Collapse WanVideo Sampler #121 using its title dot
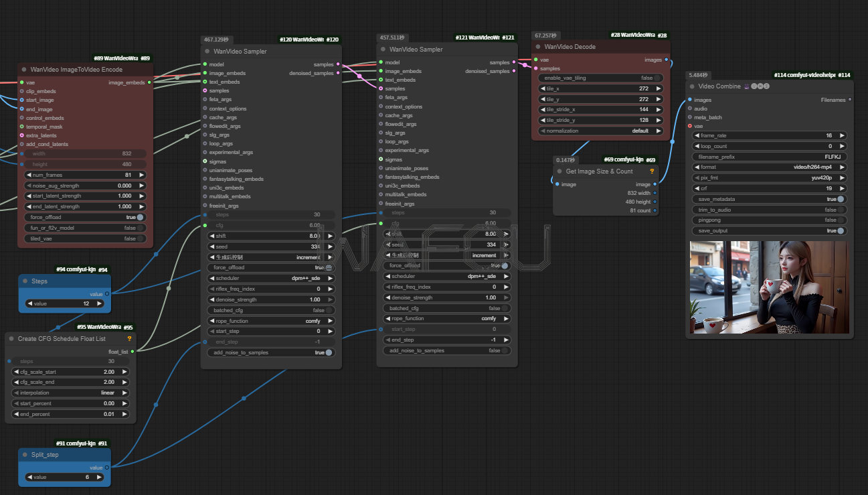 383,49
